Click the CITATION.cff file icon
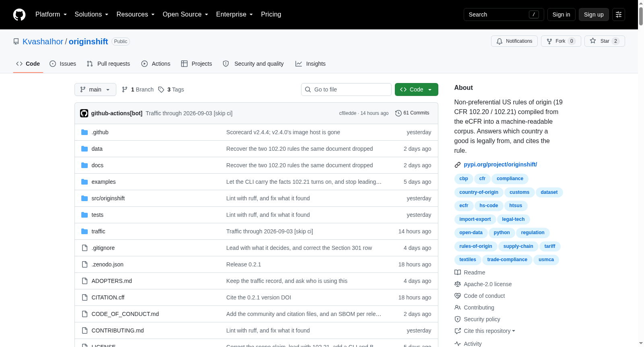Image resolution: width=644 pixels, height=347 pixels. 85,297
